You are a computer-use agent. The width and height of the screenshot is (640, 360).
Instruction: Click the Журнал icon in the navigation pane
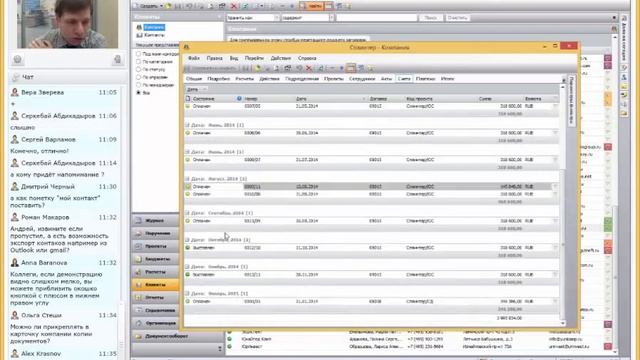[x=139, y=220]
